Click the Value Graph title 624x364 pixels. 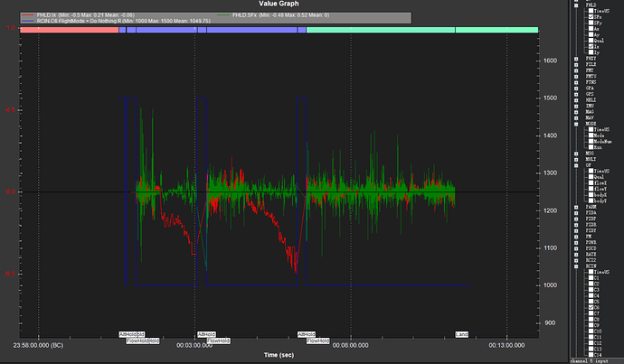[279, 4]
